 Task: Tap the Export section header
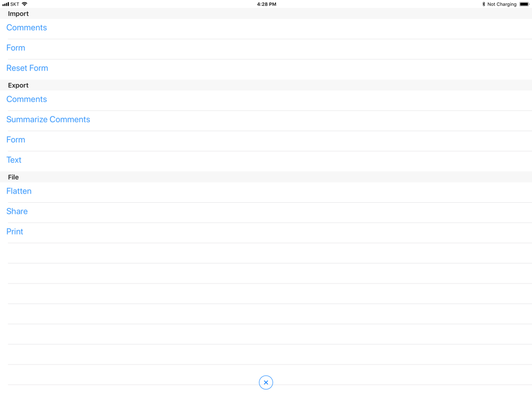266,85
